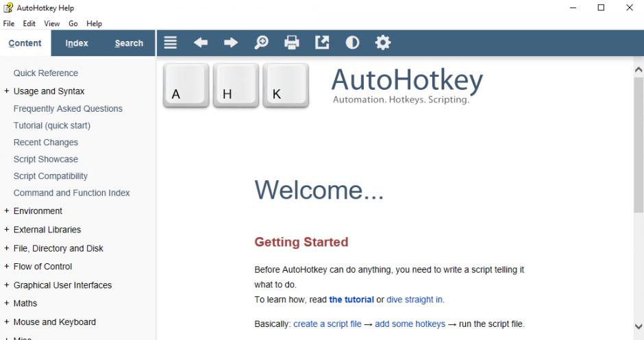Click the AutoHotkey logo heading
The image size is (644, 340).
407,86
